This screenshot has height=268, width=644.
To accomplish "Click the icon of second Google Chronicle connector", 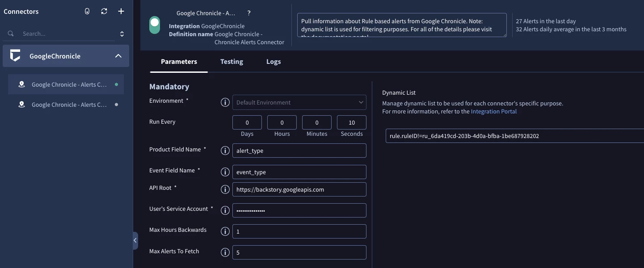I will click(x=21, y=105).
